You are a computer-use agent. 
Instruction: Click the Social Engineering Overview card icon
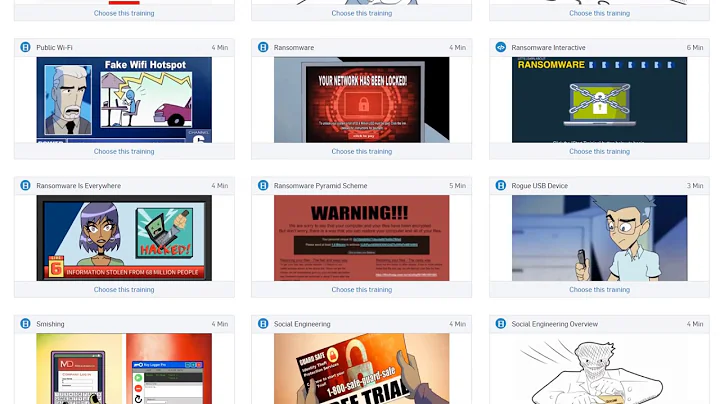[x=501, y=324]
